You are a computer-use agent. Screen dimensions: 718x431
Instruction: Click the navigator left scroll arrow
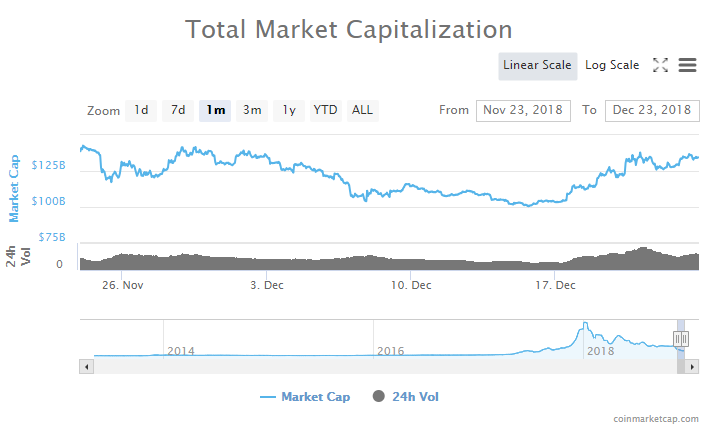point(86,367)
